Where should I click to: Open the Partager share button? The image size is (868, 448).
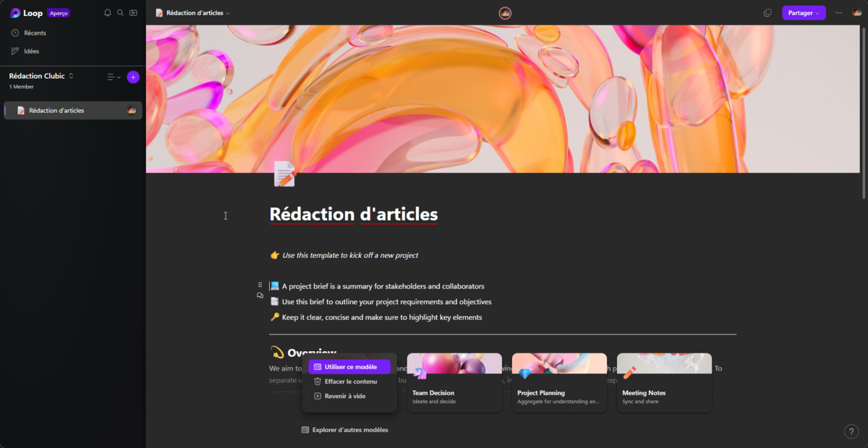coord(804,13)
